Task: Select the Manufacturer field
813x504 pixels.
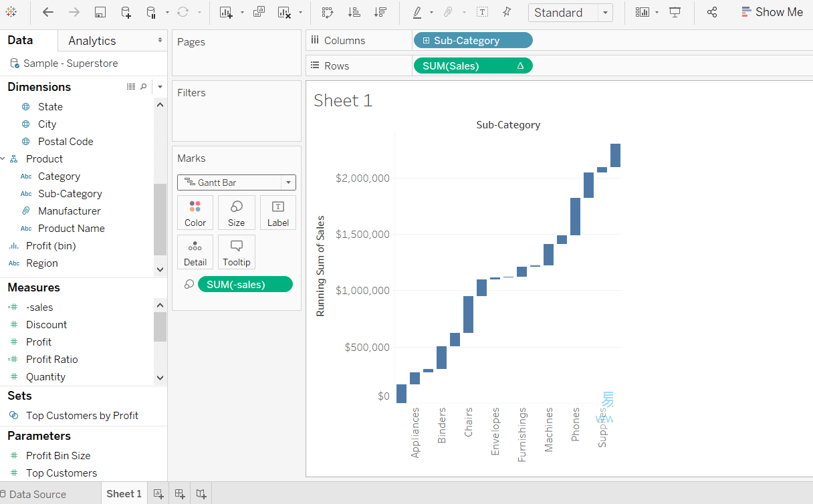Action: (69, 211)
